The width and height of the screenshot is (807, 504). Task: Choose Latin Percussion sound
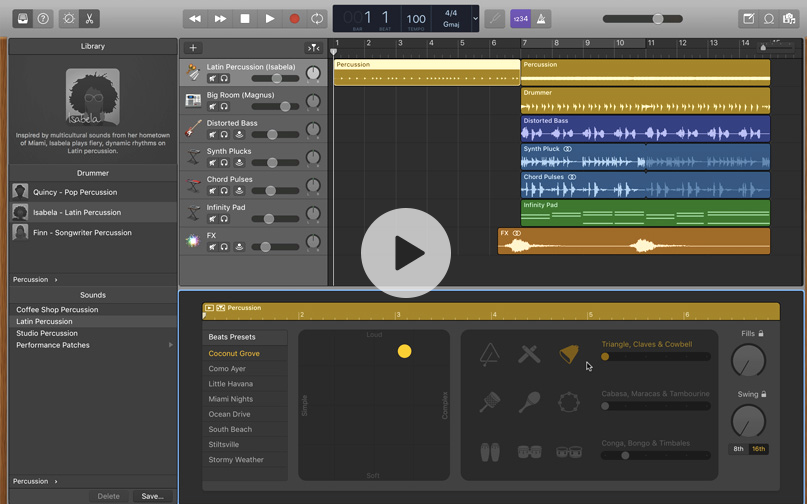(93, 321)
